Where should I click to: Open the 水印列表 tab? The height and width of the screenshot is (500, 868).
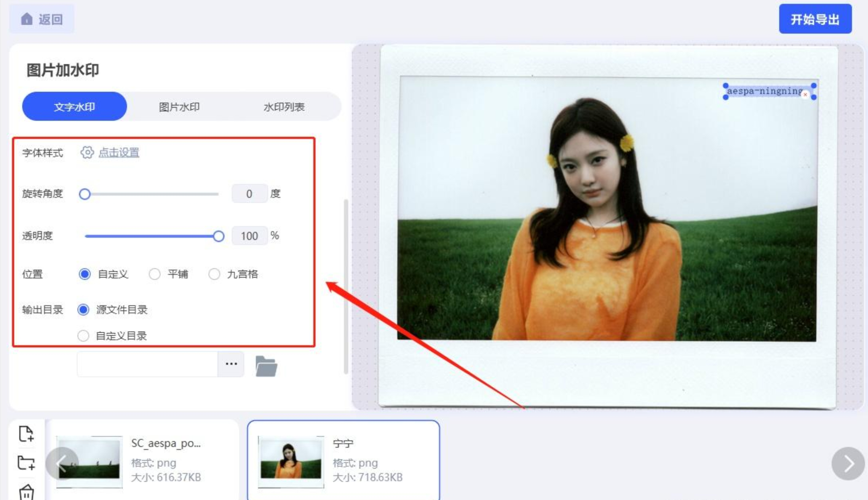tap(284, 107)
